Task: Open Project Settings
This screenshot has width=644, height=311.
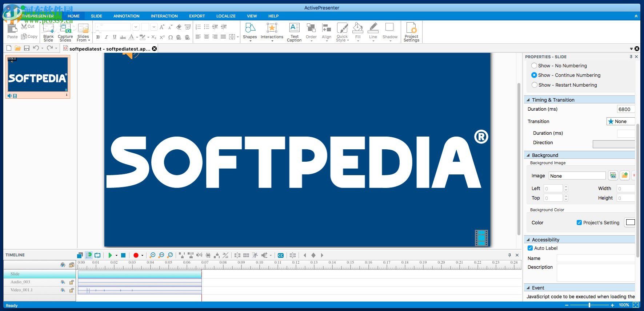Action: [411, 32]
